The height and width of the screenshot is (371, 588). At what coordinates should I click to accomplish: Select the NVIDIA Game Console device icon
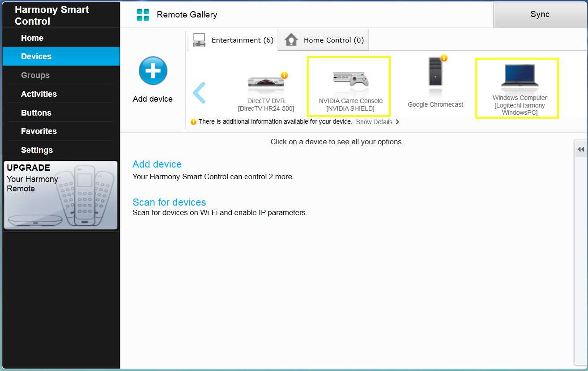[350, 79]
